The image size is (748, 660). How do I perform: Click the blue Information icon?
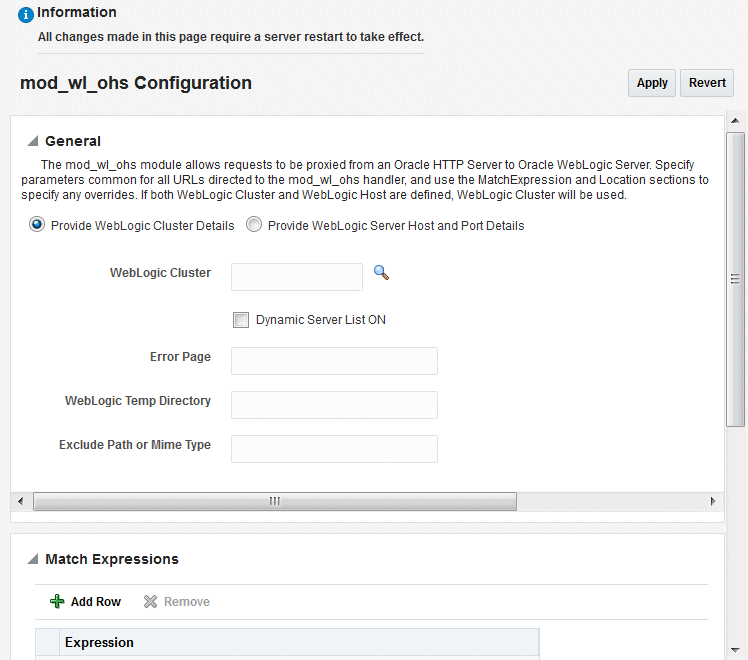coord(26,15)
